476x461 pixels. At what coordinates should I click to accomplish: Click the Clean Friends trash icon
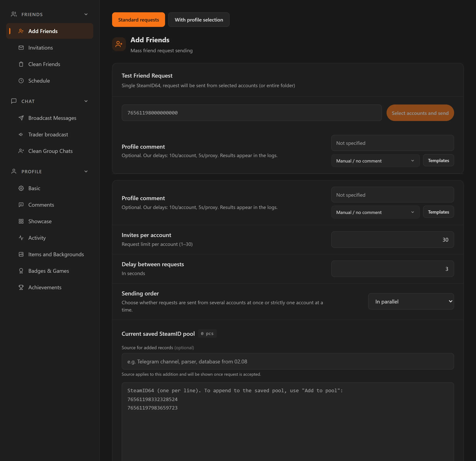click(21, 64)
